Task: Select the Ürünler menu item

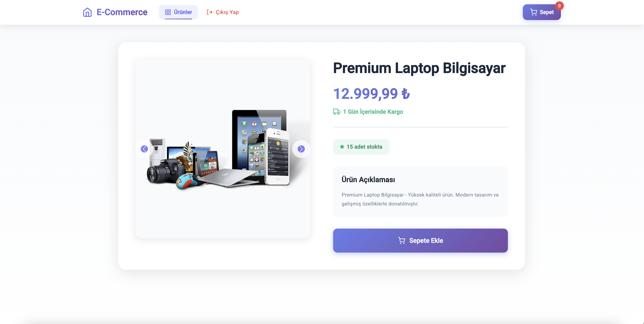Action: [178, 12]
